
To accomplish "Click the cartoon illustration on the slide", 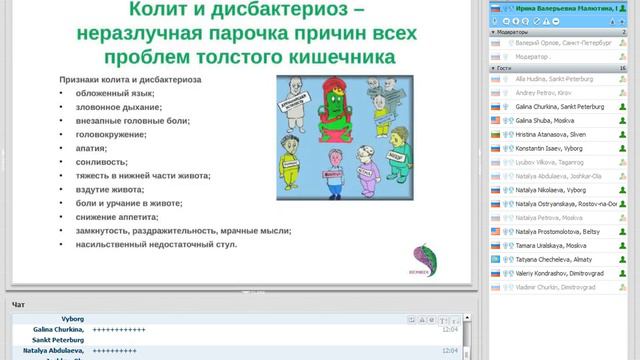I will (345, 138).
